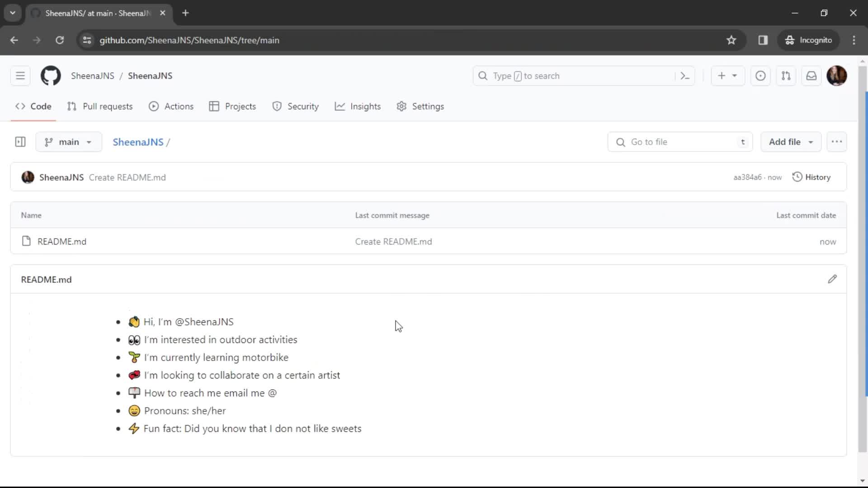Click the Go to file search input

679,142
